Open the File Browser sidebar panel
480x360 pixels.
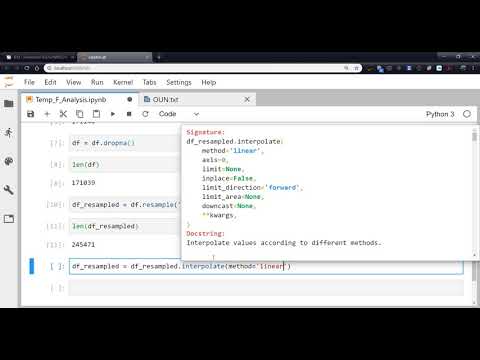[x=9, y=104]
